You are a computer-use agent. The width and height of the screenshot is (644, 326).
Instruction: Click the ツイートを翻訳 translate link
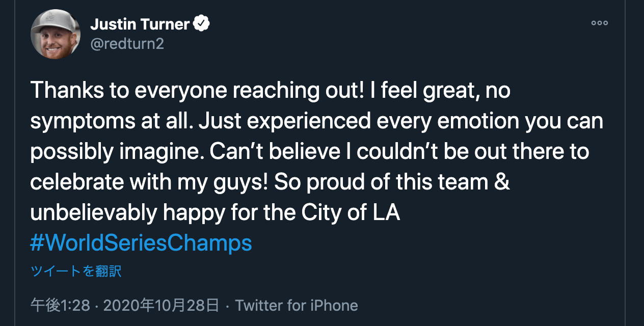(x=75, y=271)
